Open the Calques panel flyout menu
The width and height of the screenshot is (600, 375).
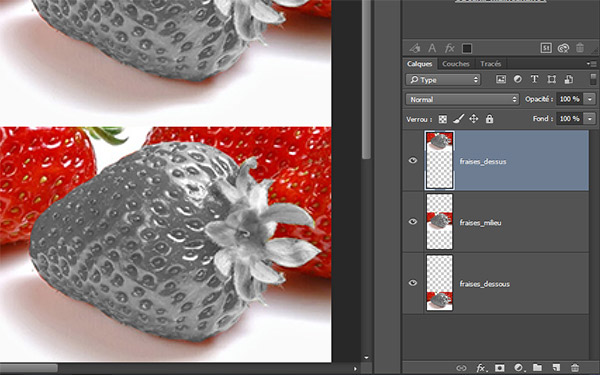592,64
